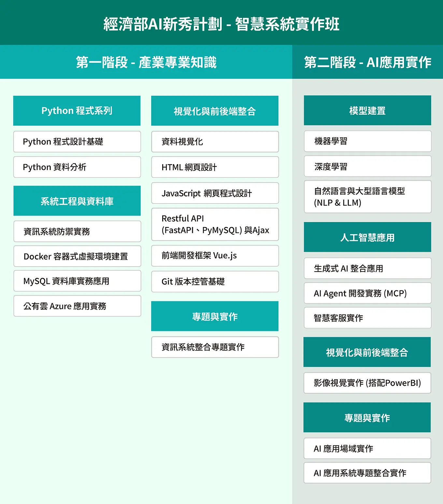Select the 第二階段 - AI應用實作 header
The width and height of the screenshot is (443, 504).
click(367, 62)
